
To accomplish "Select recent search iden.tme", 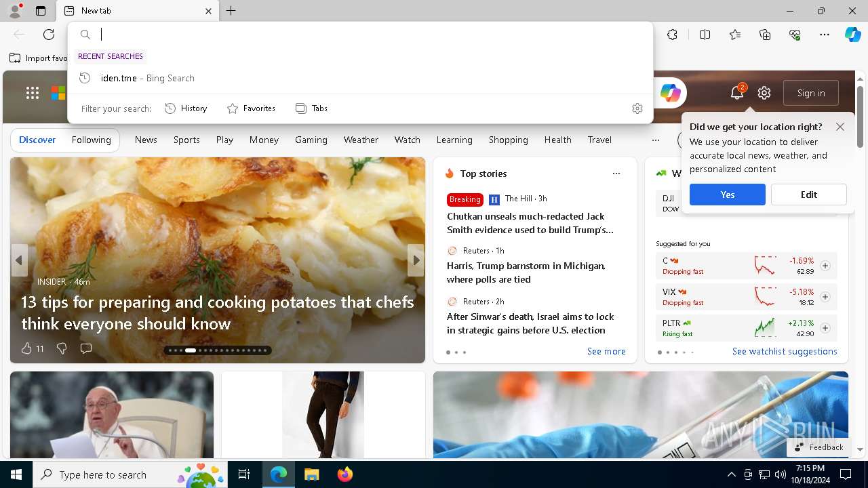I will 360,78.
